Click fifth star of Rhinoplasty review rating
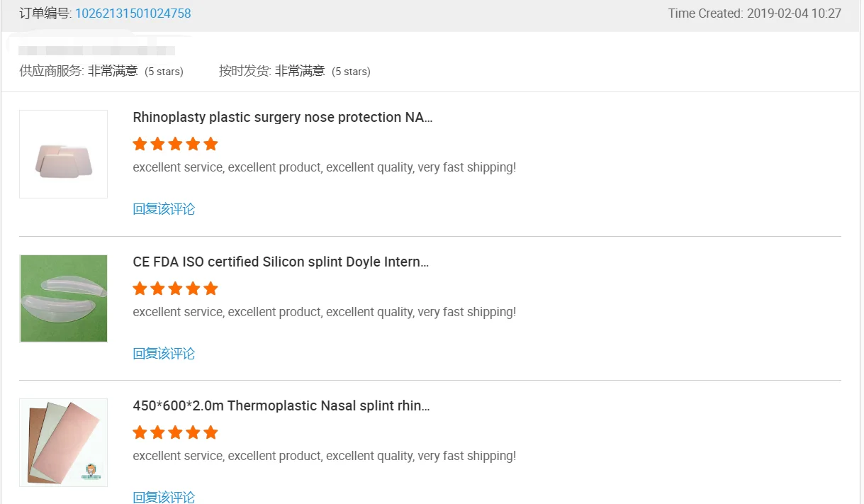 pyautogui.click(x=211, y=145)
